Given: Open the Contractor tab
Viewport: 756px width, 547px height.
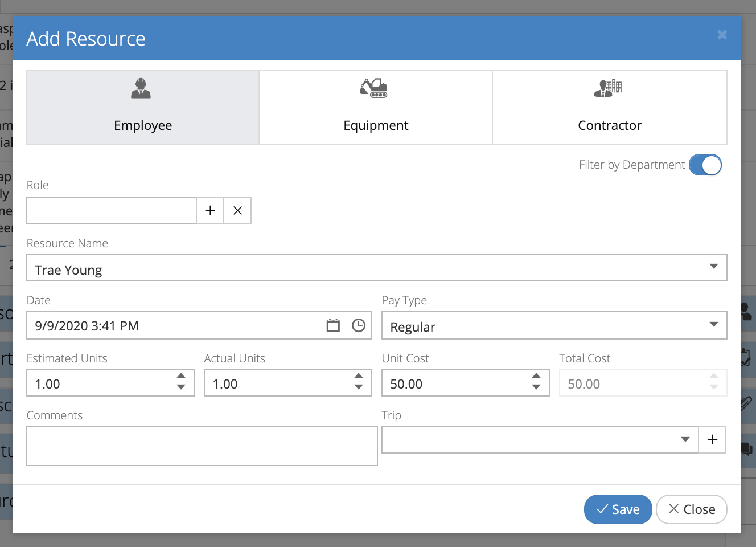Looking at the screenshot, I should pyautogui.click(x=610, y=107).
